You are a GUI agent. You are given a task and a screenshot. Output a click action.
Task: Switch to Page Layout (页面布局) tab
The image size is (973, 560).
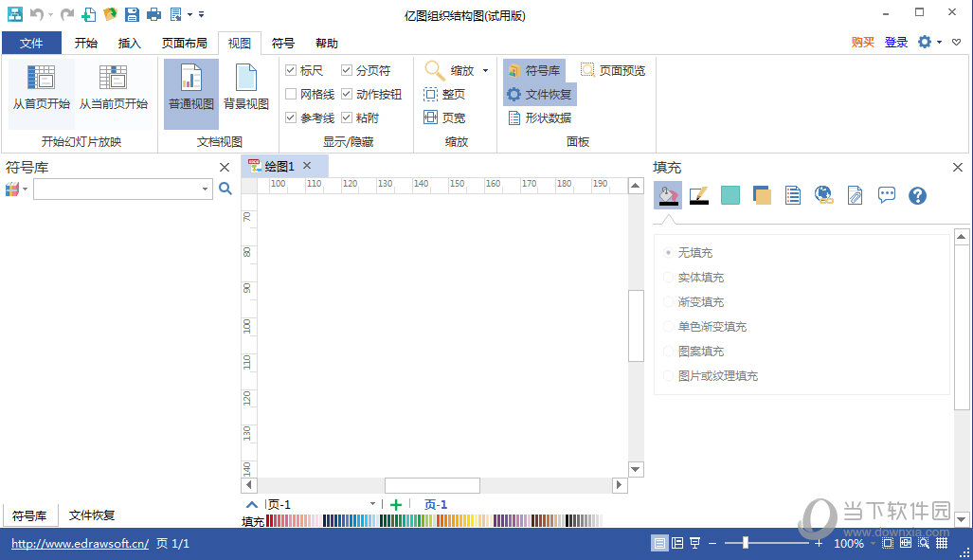point(184,43)
